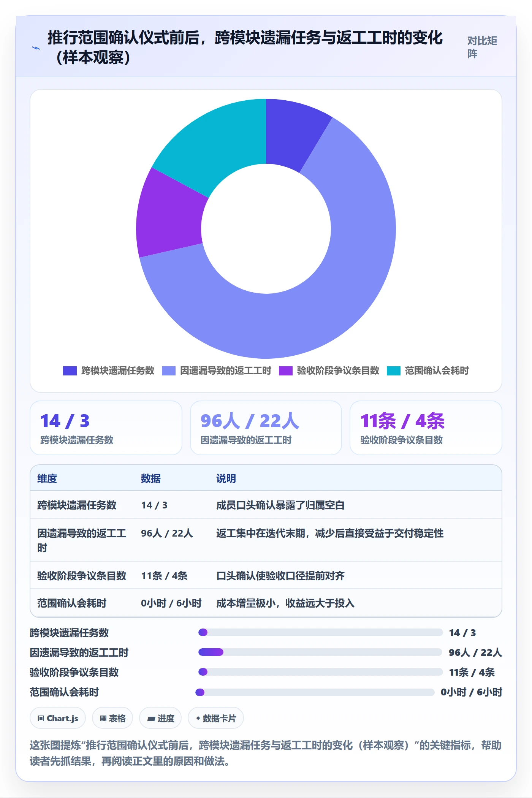Click the 范围确认会耗时 progress bar
Screen dimensions: 532x798
point(315,692)
